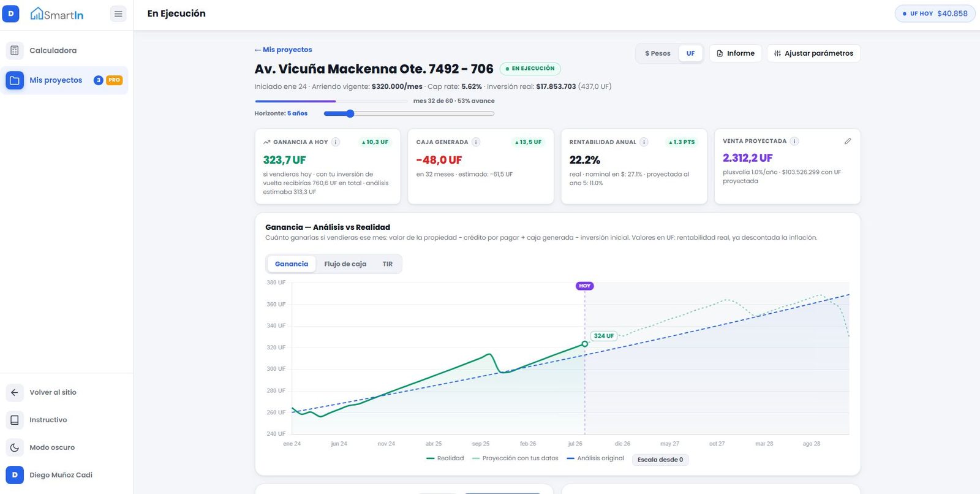Screen dimensions: 980x494
Task: Click the blue D workspace badge
Action: (10, 13)
